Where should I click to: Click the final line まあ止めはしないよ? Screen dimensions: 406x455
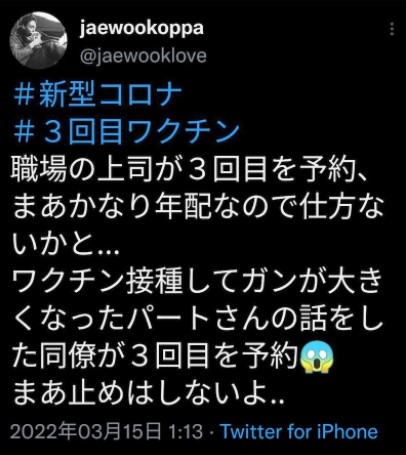(148, 393)
